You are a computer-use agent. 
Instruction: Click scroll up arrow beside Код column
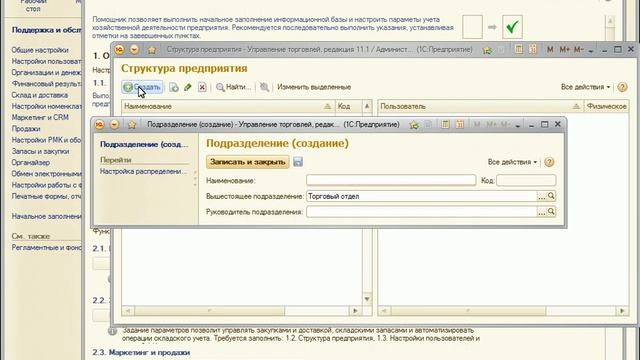[x=367, y=106]
